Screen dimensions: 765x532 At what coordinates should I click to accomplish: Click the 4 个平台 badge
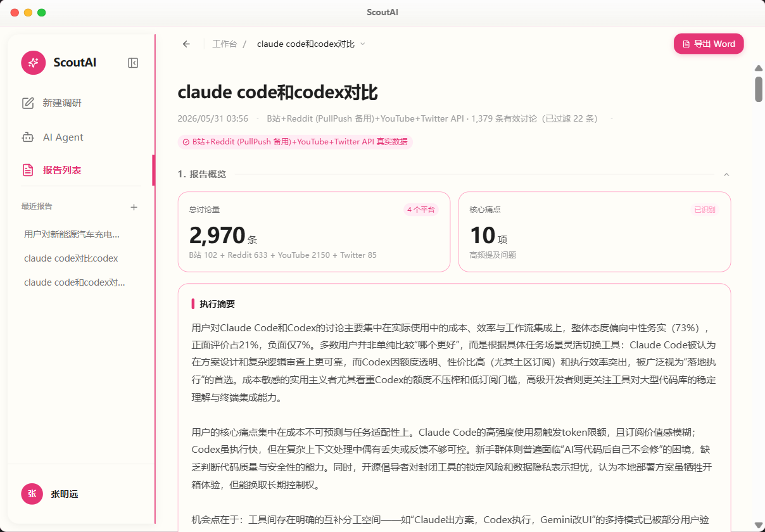click(x=421, y=210)
